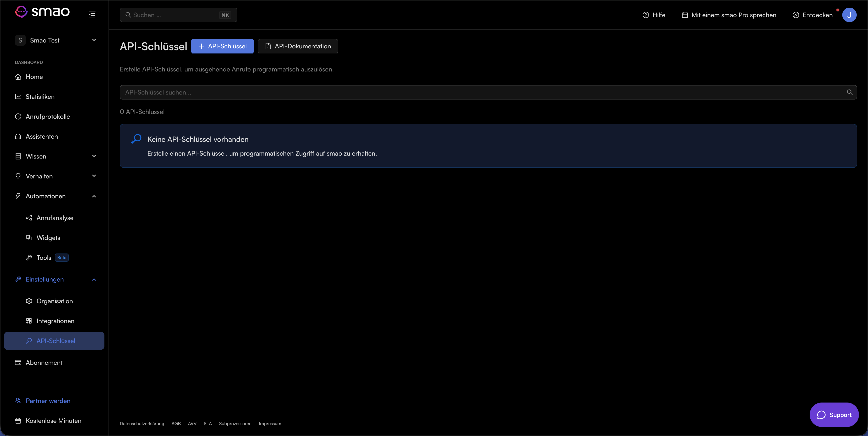Screen dimensions: 868x436
Task: Click the ⌘K shortcut badge
Action: click(225, 15)
